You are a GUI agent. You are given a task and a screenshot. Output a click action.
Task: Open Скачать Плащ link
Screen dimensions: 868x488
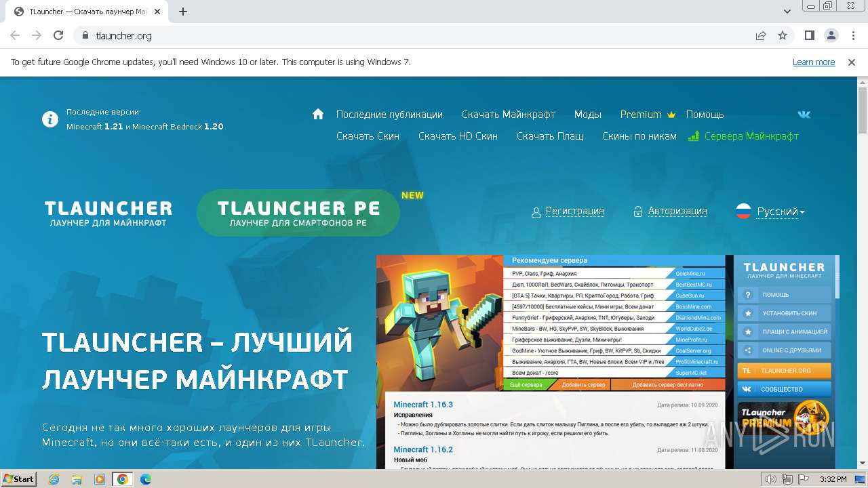click(550, 136)
